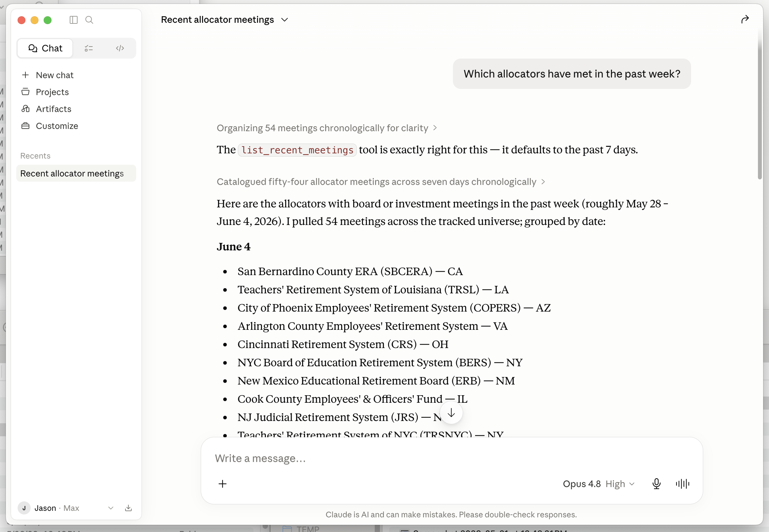Image resolution: width=769 pixels, height=532 pixels.
Task: Click 'Cook County Employees' & Officers' Fund' entry
Action: 353,399
